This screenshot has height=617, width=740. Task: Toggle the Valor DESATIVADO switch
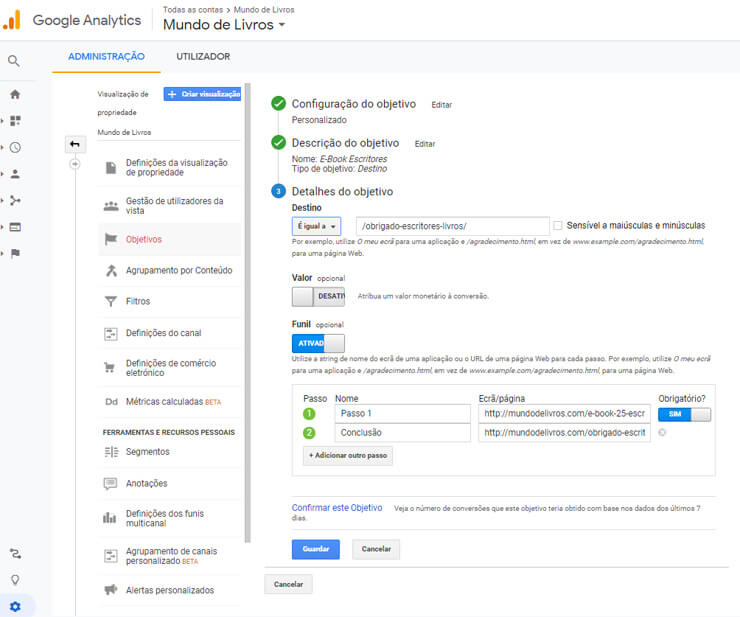click(318, 296)
